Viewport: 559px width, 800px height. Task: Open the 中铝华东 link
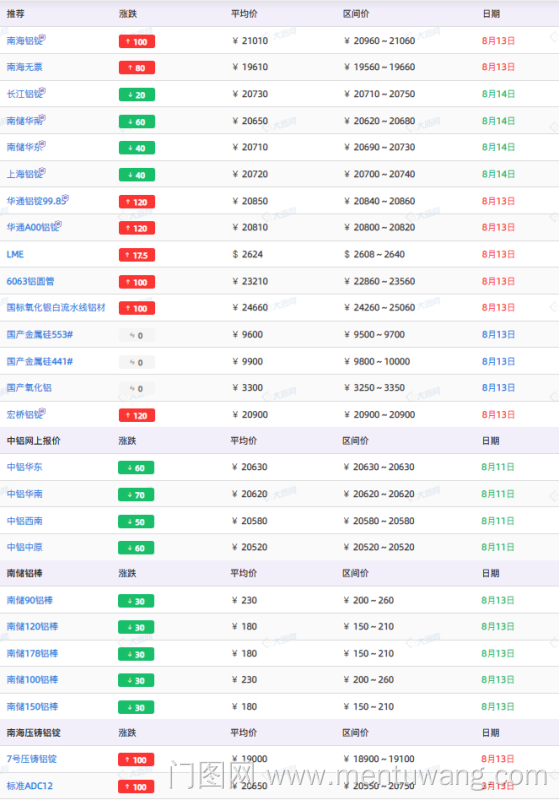(24, 467)
